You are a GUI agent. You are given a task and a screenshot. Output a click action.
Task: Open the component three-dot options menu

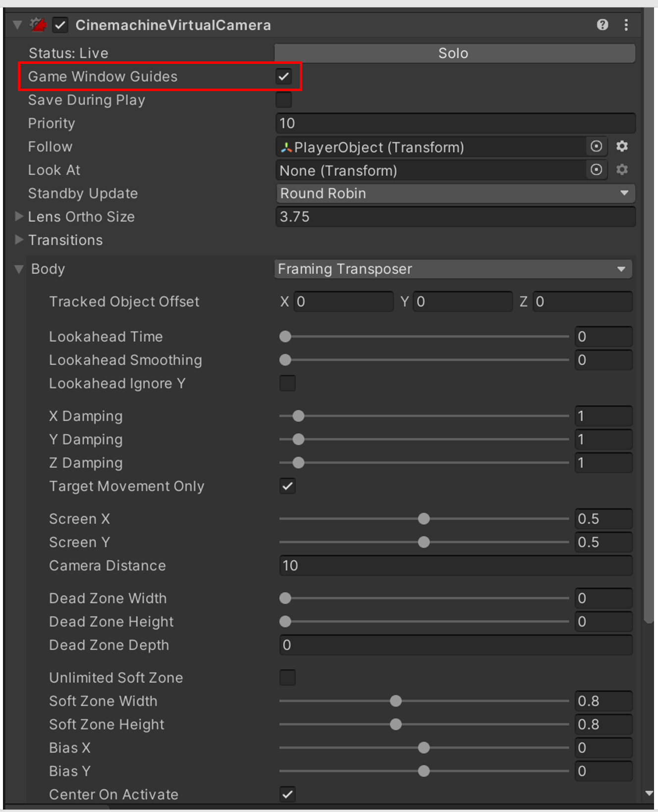(626, 25)
